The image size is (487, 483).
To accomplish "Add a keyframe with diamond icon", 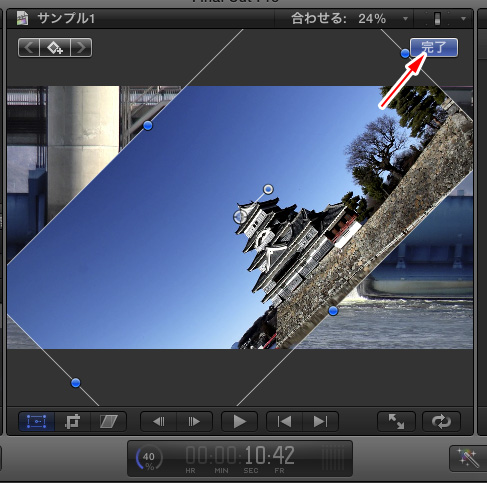I will coord(55,48).
